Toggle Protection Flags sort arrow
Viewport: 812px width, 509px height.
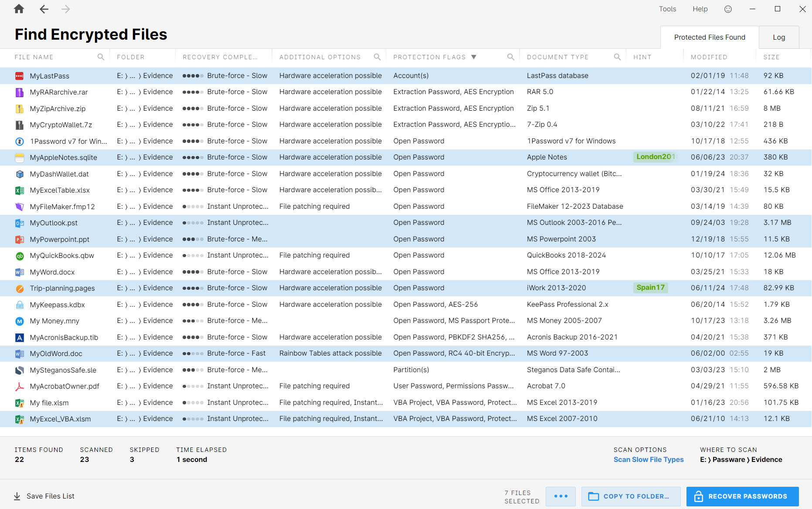pos(474,57)
